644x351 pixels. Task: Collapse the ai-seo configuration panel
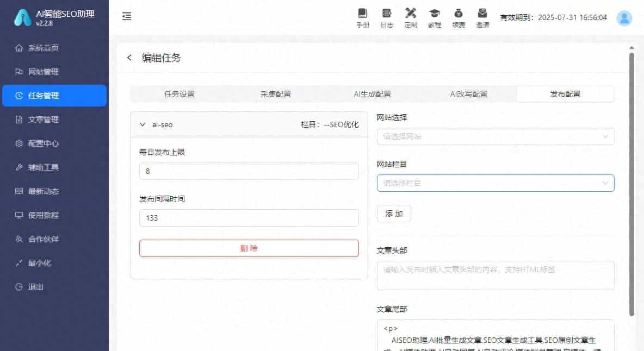coord(143,124)
